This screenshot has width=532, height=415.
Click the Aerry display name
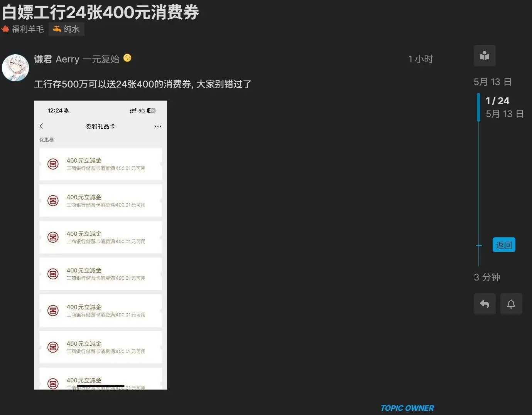pyautogui.click(x=68, y=59)
